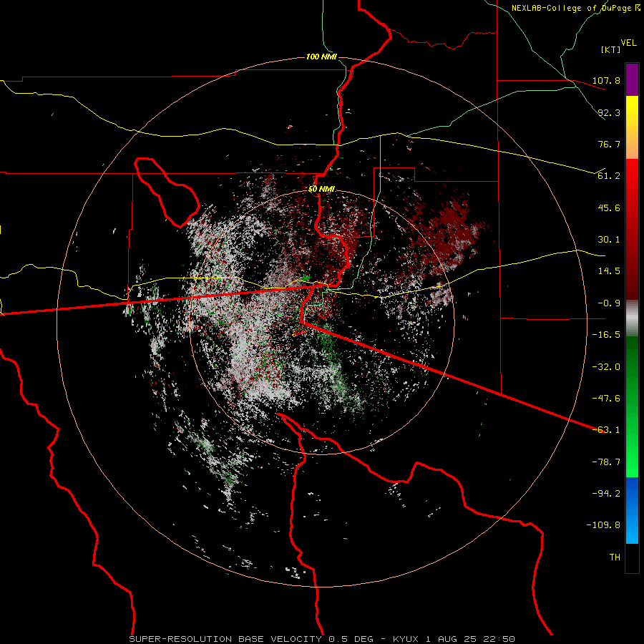Click the TH legend label
Screen dimensions: 644x644
pyautogui.click(x=615, y=557)
